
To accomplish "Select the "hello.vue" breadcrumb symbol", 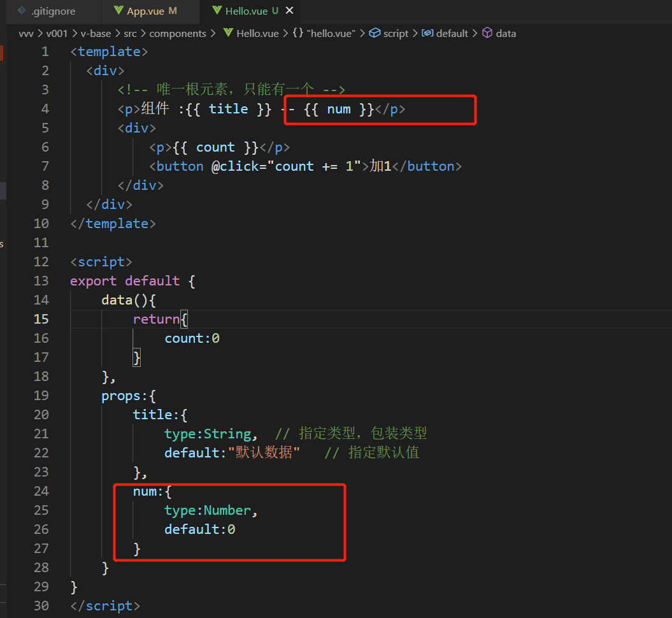I will pos(331,33).
